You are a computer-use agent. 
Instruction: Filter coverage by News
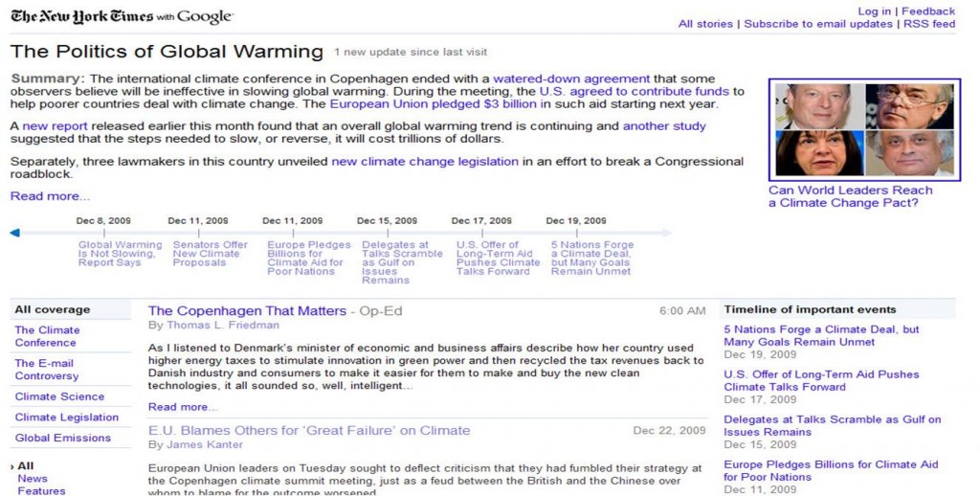coord(33,479)
